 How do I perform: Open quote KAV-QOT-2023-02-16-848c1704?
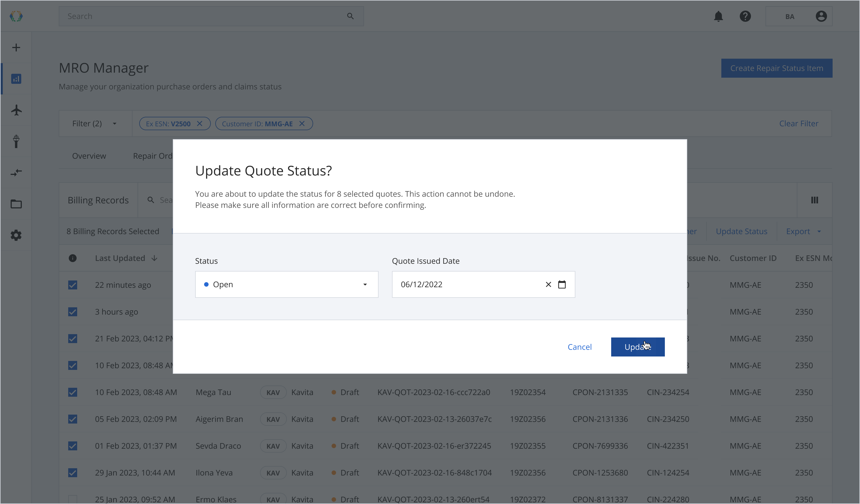434,473
